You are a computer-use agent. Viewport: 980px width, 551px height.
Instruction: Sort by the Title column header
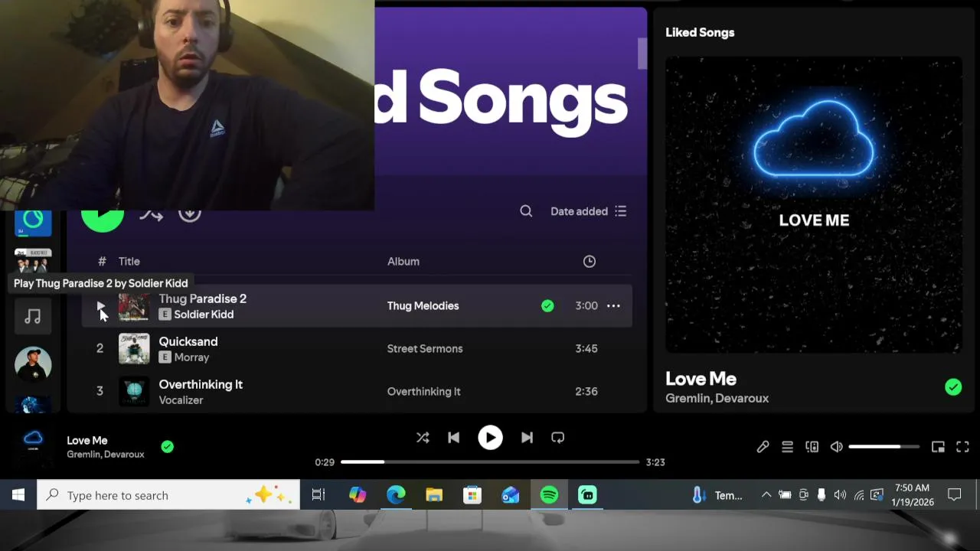click(x=129, y=261)
